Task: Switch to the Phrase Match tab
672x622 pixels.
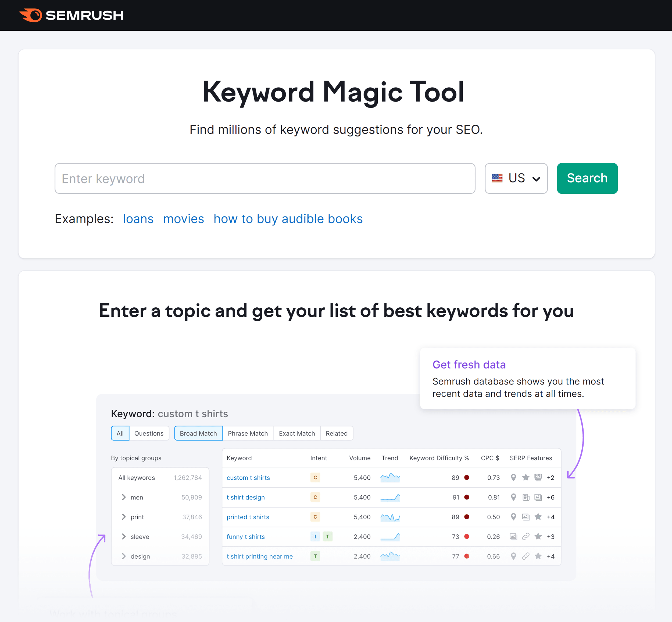Action: coord(248,433)
